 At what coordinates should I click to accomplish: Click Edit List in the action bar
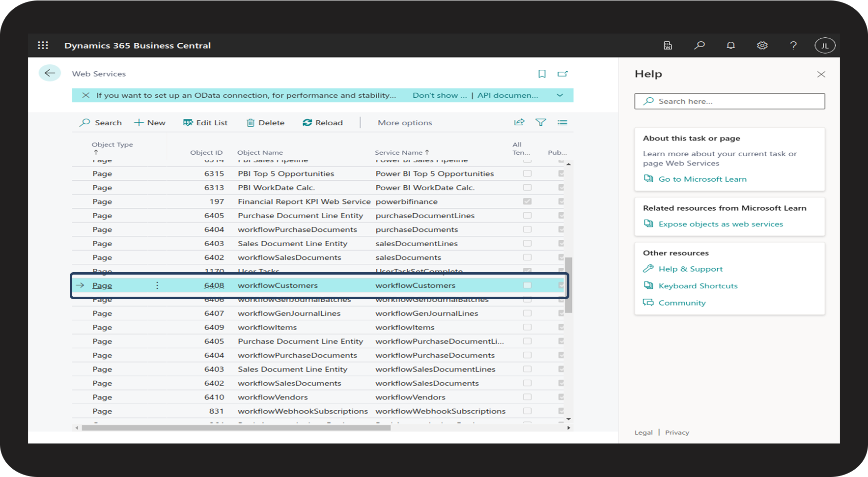[x=205, y=123]
